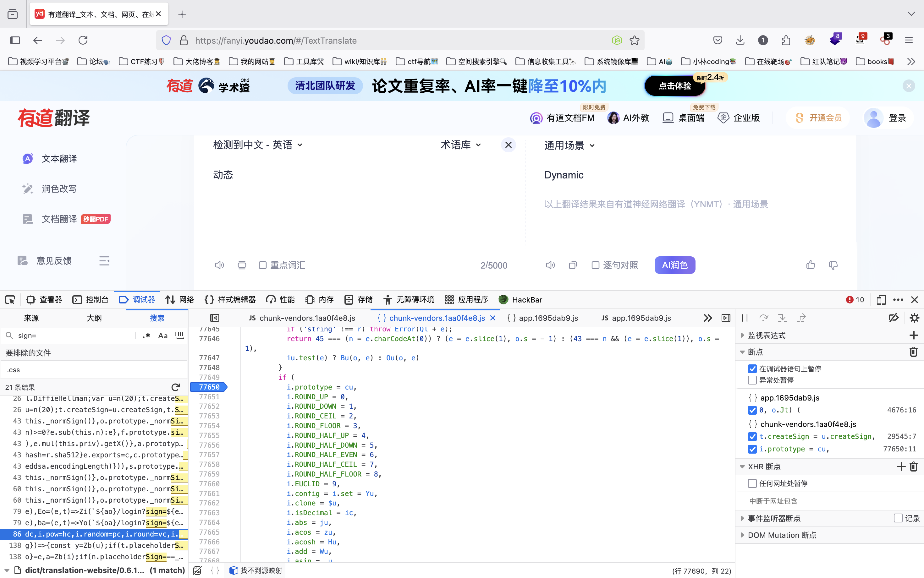
Task: Give thumbs up to the translation result
Action: click(810, 265)
